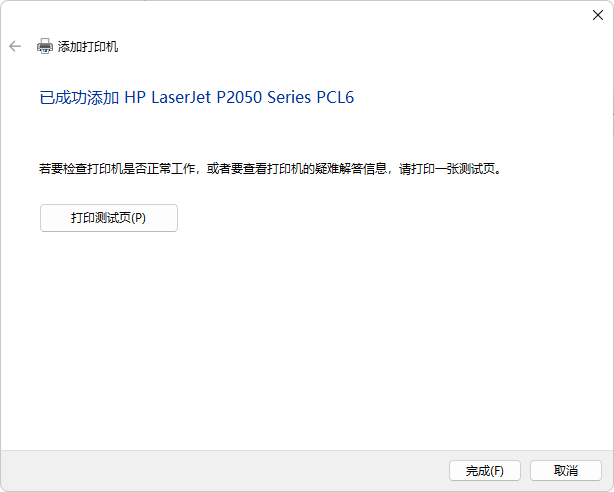Click HP in the blue heading
614x492 pixels.
coord(135,97)
